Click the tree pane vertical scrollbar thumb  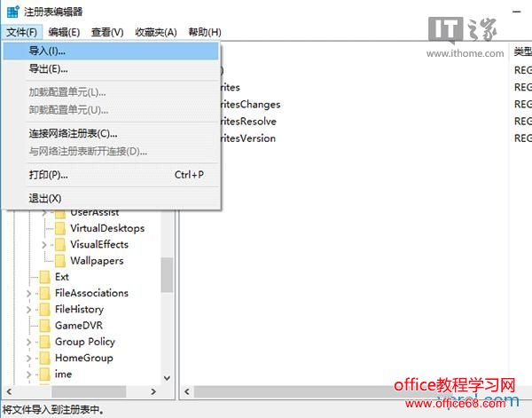point(167,275)
